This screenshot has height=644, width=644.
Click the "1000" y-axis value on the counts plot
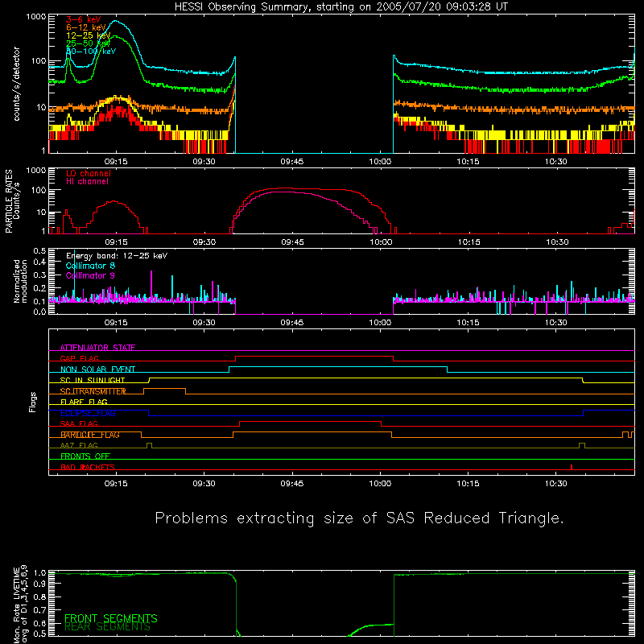[x=36, y=17]
